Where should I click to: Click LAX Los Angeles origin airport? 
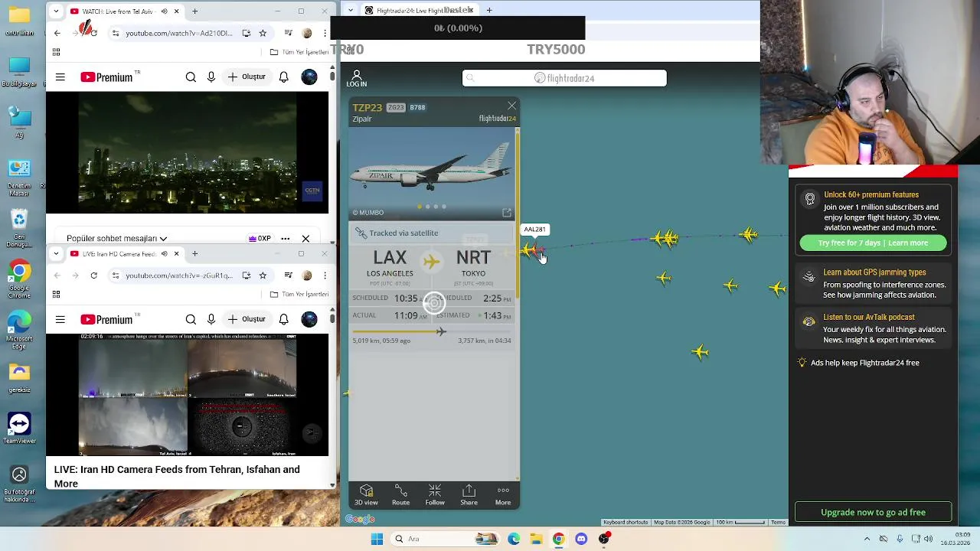tap(390, 262)
